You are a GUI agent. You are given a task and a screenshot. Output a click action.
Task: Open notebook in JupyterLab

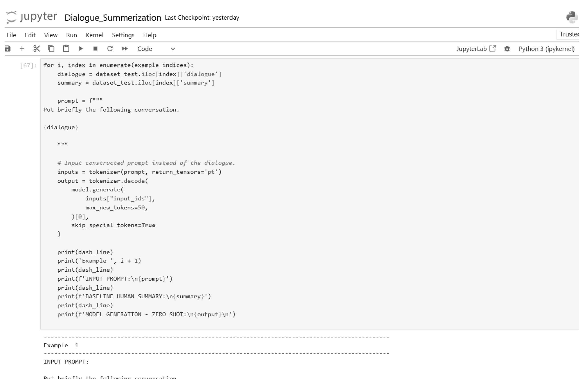(476, 49)
